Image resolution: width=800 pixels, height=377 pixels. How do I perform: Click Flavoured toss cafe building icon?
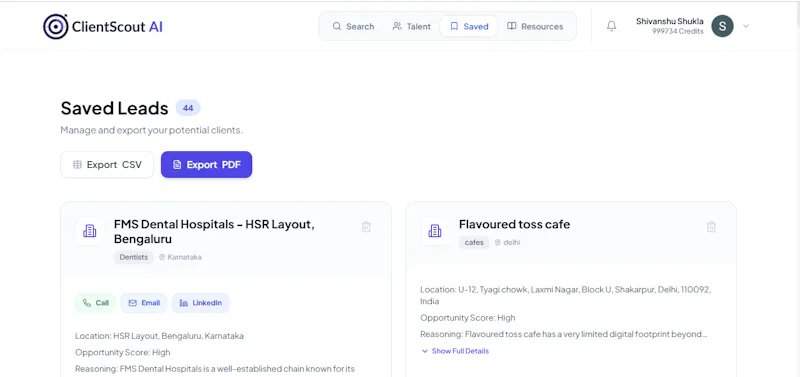click(435, 231)
